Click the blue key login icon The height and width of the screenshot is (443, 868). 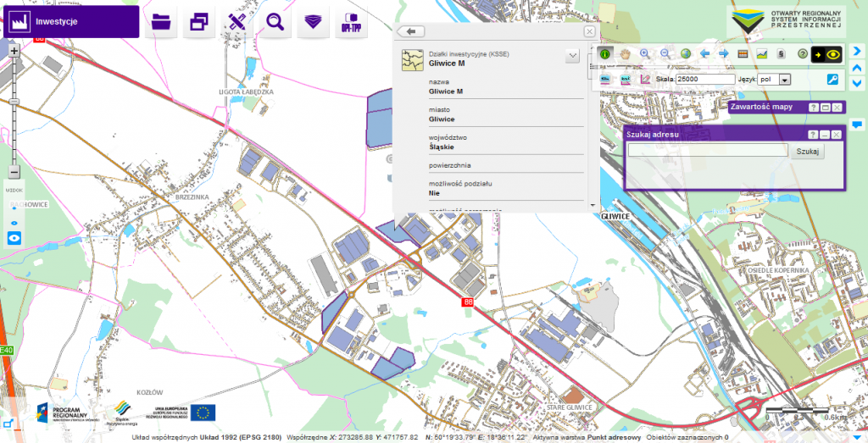[x=832, y=79]
